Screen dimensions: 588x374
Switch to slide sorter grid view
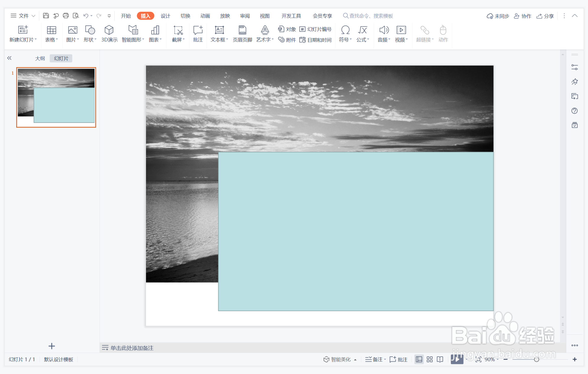point(430,359)
